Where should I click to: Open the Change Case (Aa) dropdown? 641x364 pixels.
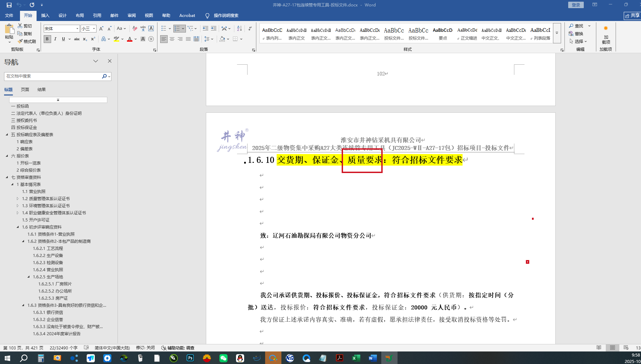(121, 29)
